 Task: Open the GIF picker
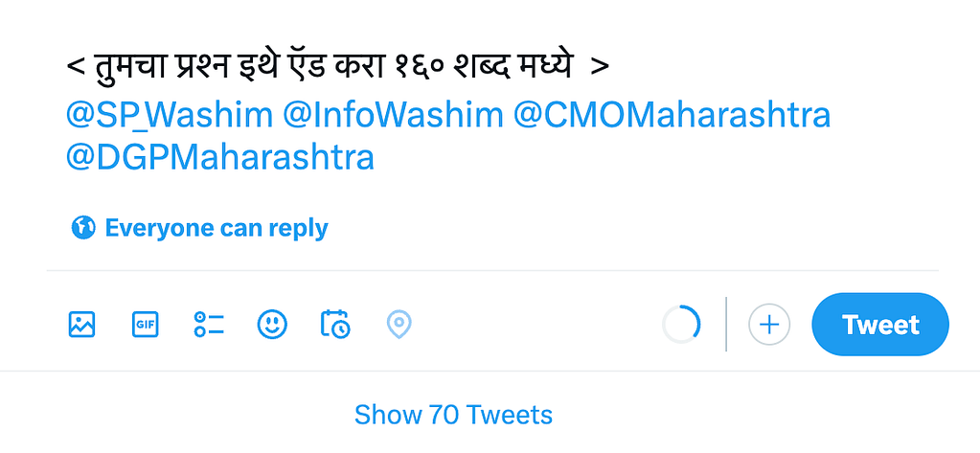(x=145, y=325)
